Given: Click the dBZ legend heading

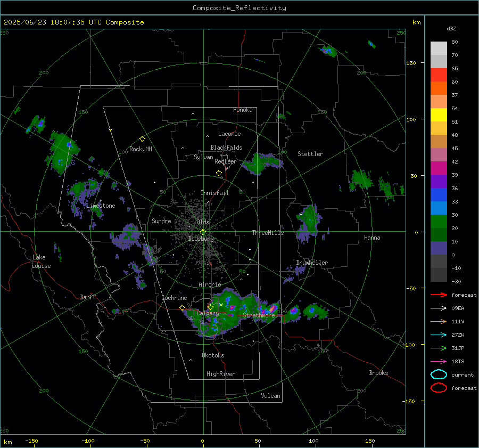Looking at the screenshot, I should [x=451, y=29].
